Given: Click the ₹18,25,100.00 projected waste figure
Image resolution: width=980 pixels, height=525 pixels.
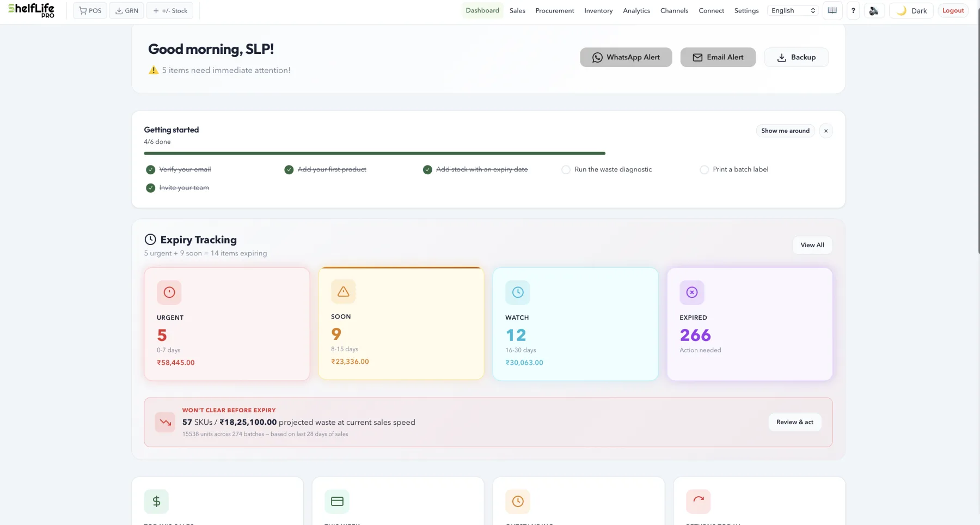Looking at the screenshot, I should [x=248, y=422].
